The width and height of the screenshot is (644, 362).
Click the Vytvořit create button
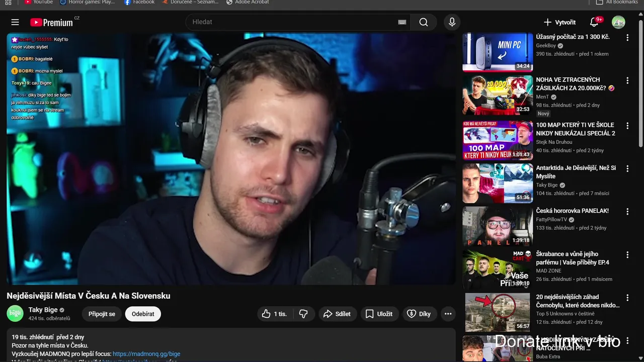click(559, 22)
